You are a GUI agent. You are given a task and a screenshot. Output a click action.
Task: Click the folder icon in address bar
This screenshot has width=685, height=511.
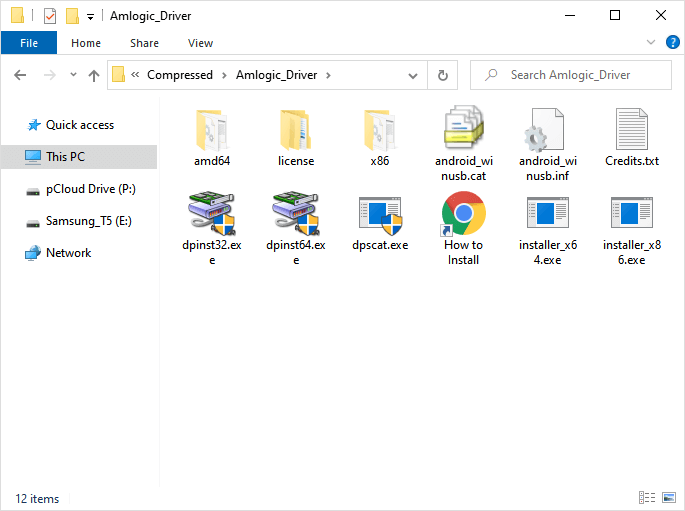(118, 74)
